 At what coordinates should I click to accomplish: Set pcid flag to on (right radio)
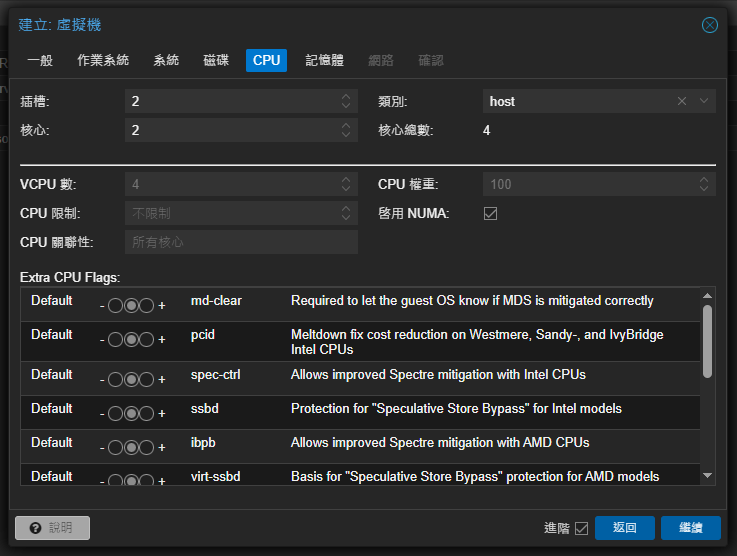[x=146, y=340]
